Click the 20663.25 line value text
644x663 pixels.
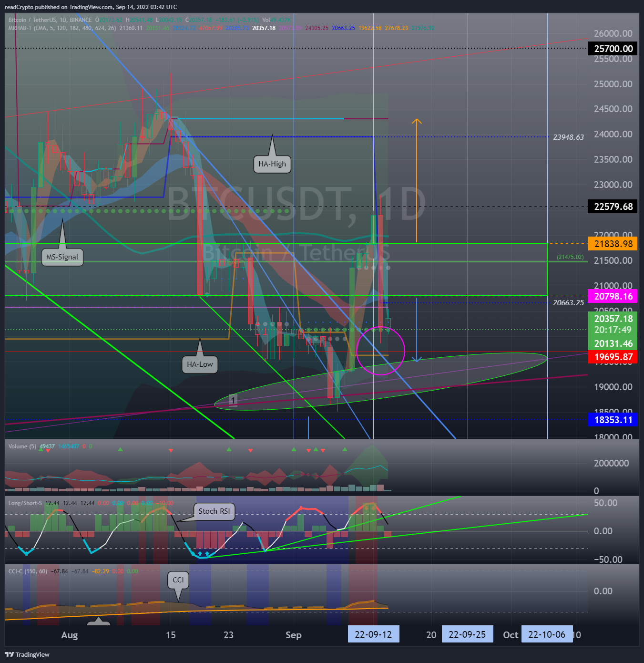(x=568, y=303)
